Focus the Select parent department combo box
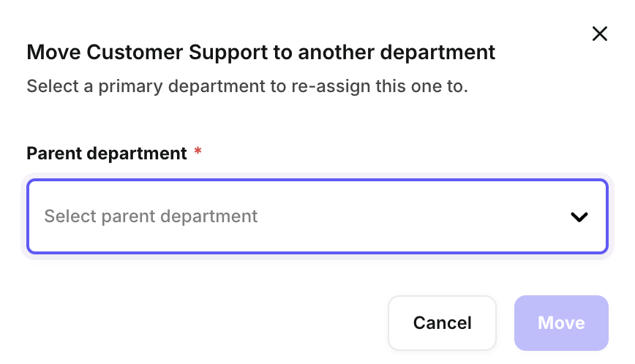The width and height of the screenshot is (635, 364). tap(317, 216)
